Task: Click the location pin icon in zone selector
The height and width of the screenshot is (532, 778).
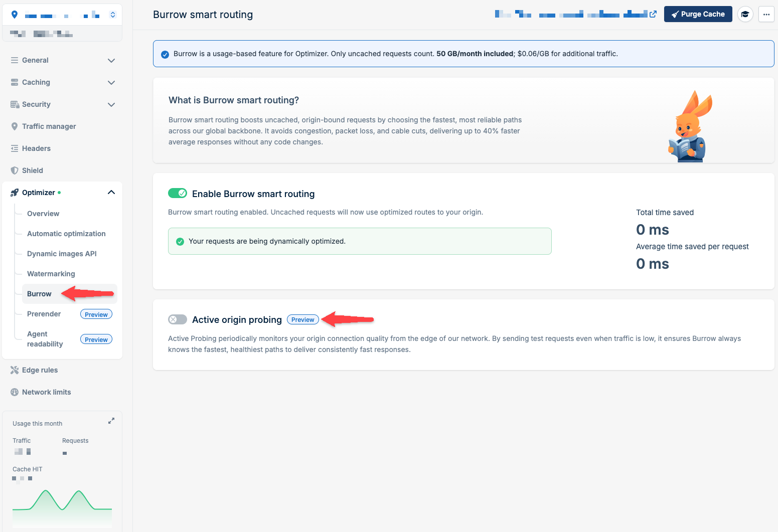Action: click(15, 15)
